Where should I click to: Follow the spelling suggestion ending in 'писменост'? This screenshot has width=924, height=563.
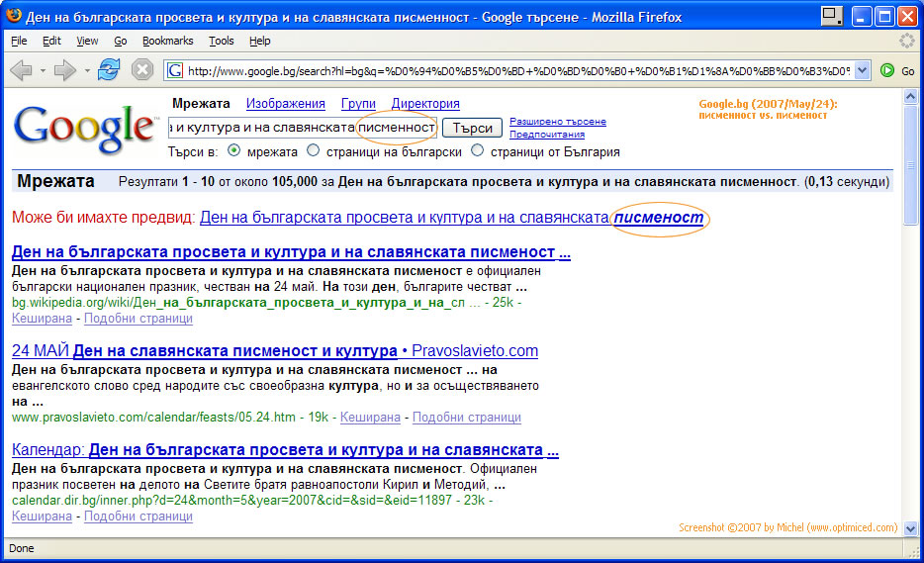(451, 218)
